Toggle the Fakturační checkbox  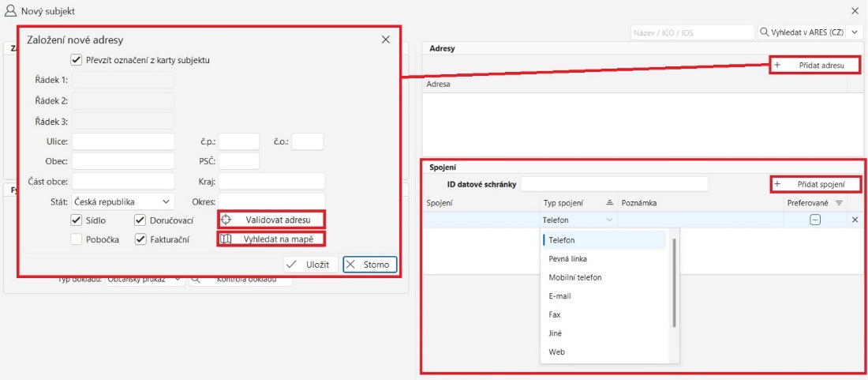[x=140, y=239]
